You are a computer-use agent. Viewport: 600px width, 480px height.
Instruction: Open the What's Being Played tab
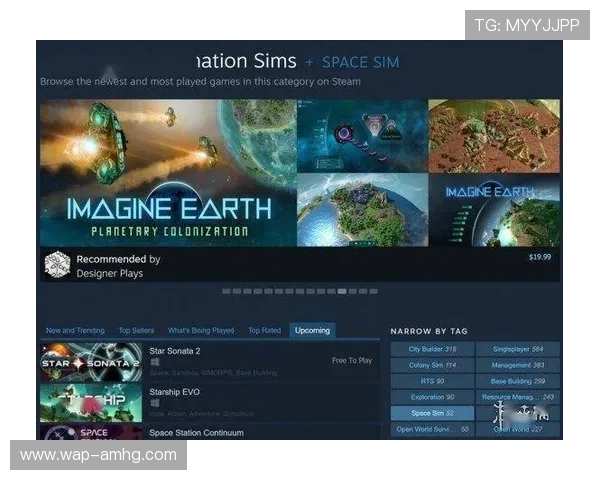click(x=201, y=330)
